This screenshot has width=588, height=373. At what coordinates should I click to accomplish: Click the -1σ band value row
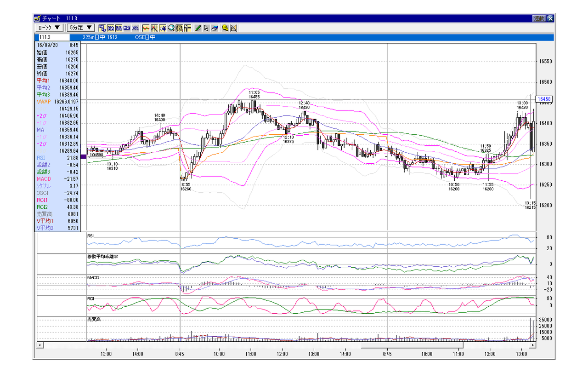click(57, 137)
